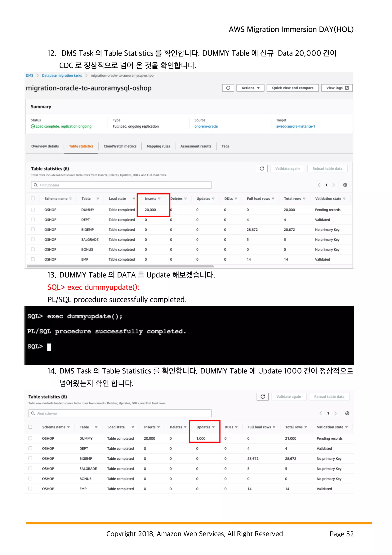Open the onprem-oracle source link
392x555 pixels.
point(206,126)
